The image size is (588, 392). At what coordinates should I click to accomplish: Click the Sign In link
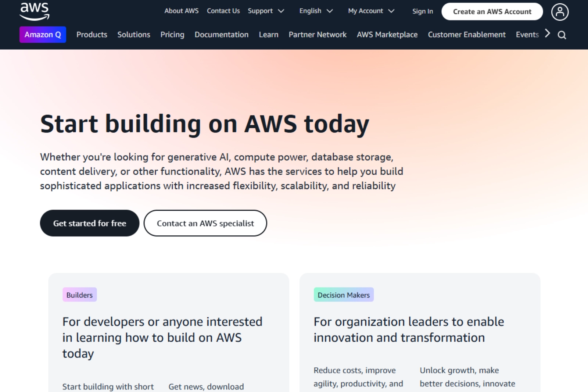click(422, 11)
